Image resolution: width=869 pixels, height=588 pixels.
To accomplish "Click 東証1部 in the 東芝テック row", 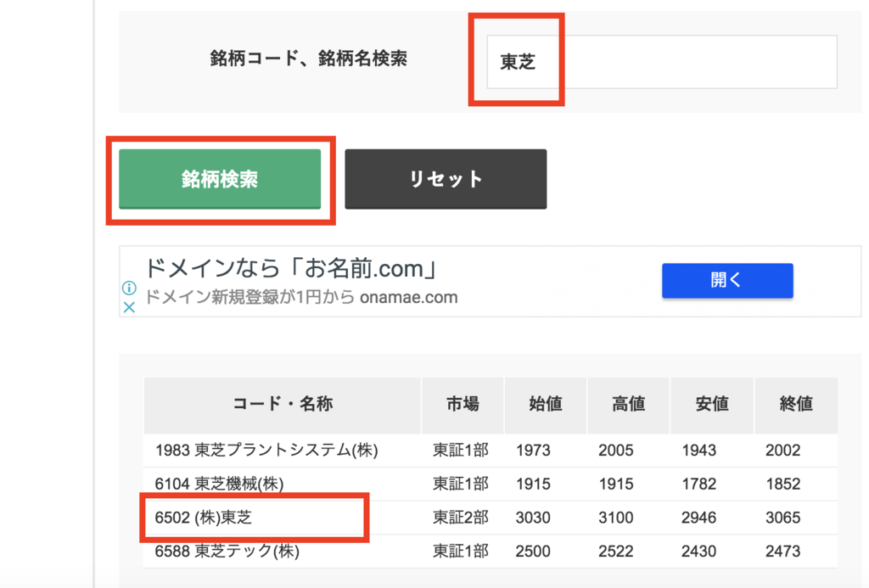I will [x=461, y=552].
